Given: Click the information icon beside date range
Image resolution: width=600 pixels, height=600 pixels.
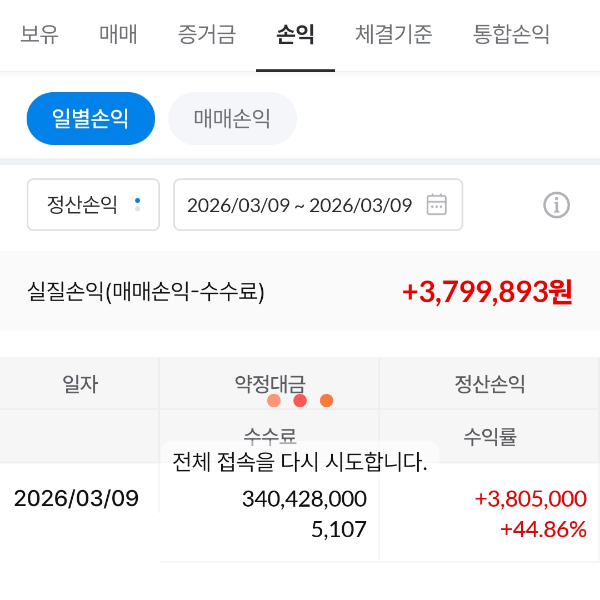Looking at the screenshot, I should point(556,205).
